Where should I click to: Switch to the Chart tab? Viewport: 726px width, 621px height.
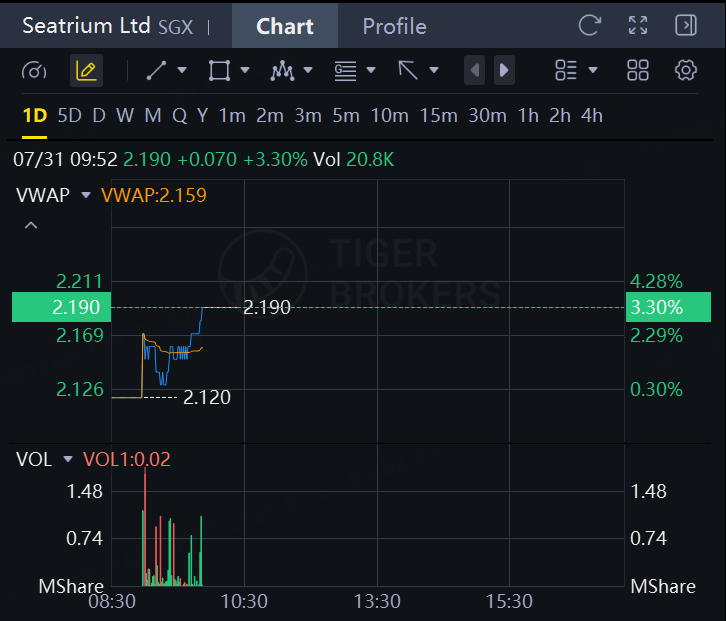coord(285,26)
